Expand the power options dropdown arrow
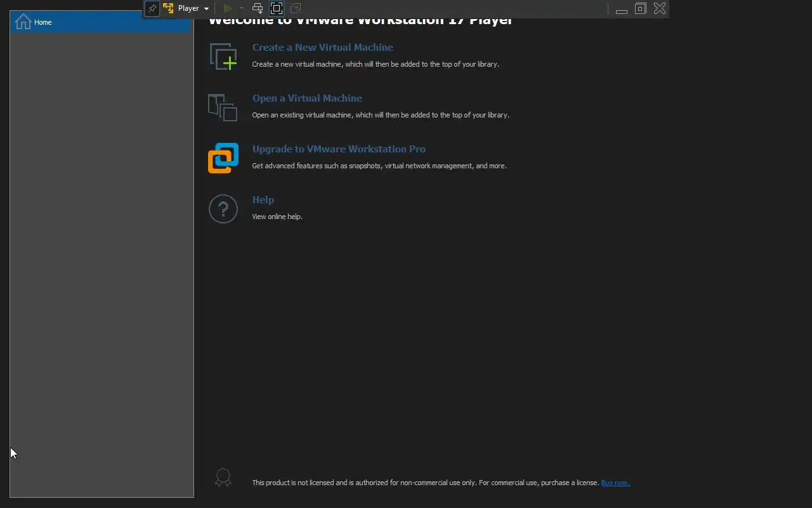Image resolution: width=812 pixels, height=508 pixels. point(242,8)
